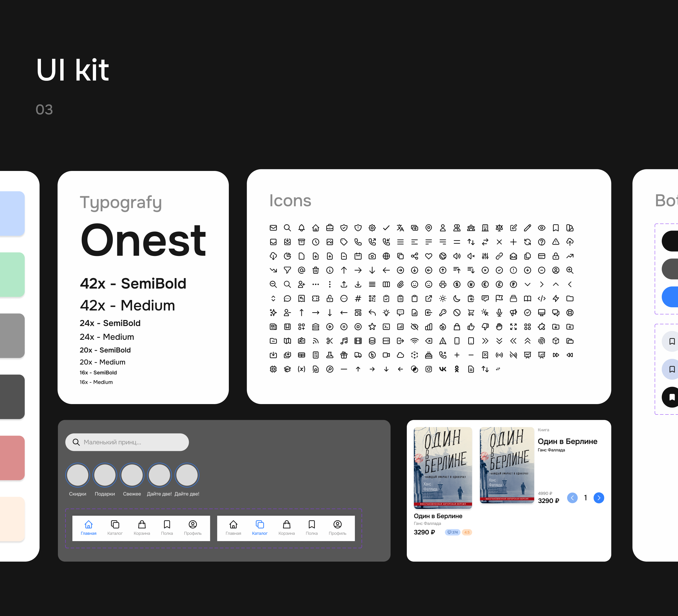Image resolution: width=678 pixels, height=616 pixels.
Task: Toggle the muted speaker icon
Action: (471, 256)
